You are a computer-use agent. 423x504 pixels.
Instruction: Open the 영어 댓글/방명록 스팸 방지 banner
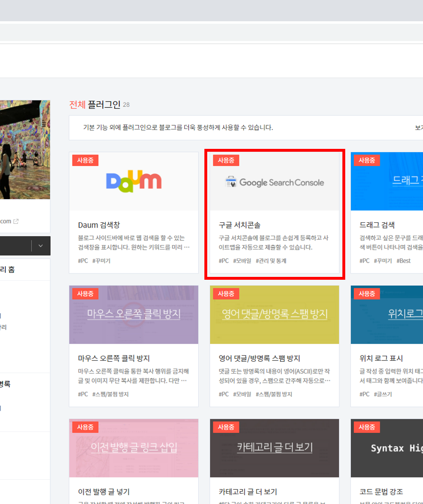275,315
